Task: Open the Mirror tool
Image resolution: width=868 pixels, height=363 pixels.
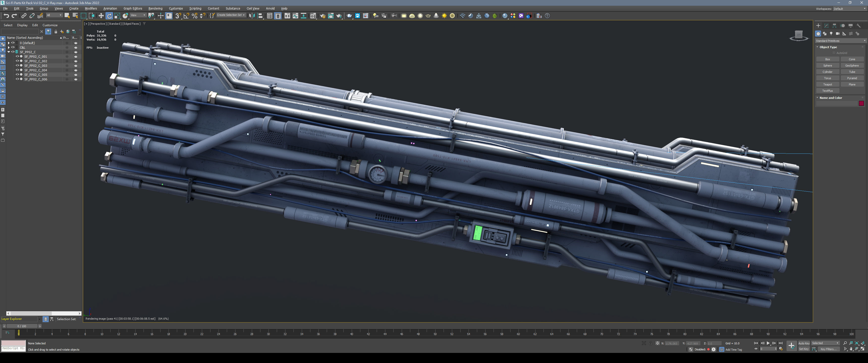Action: [252, 16]
